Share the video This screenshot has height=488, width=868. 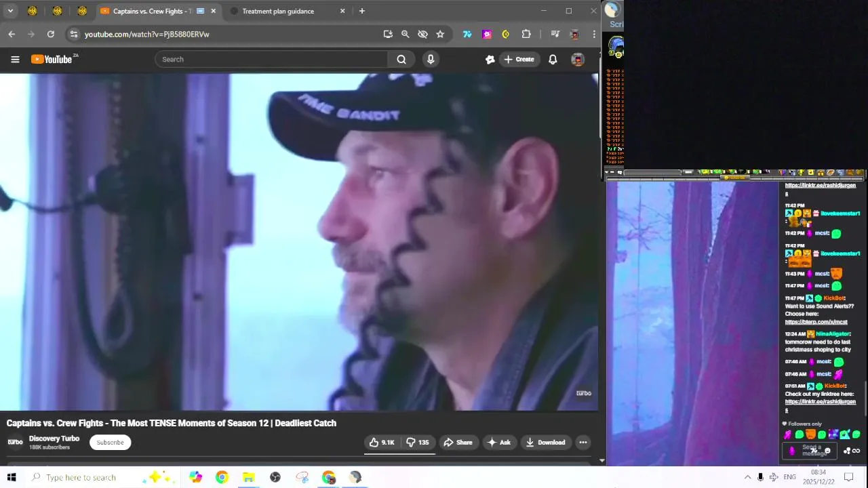click(458, 443)
